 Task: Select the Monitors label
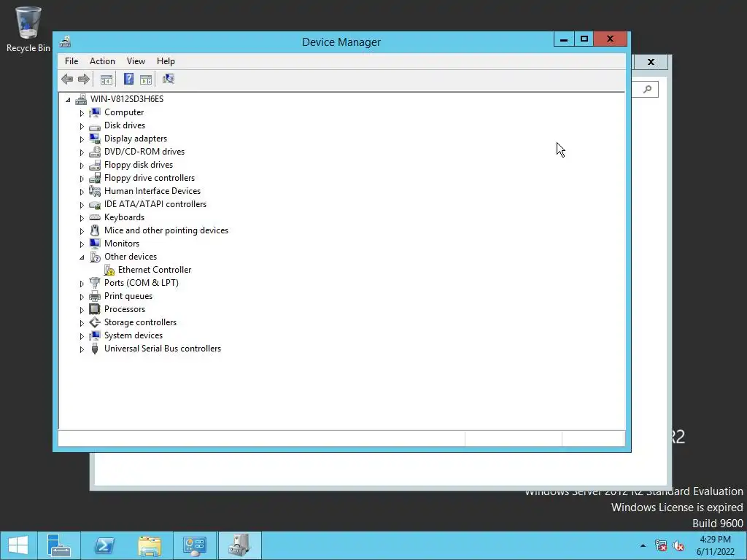[x=122, y=244]
